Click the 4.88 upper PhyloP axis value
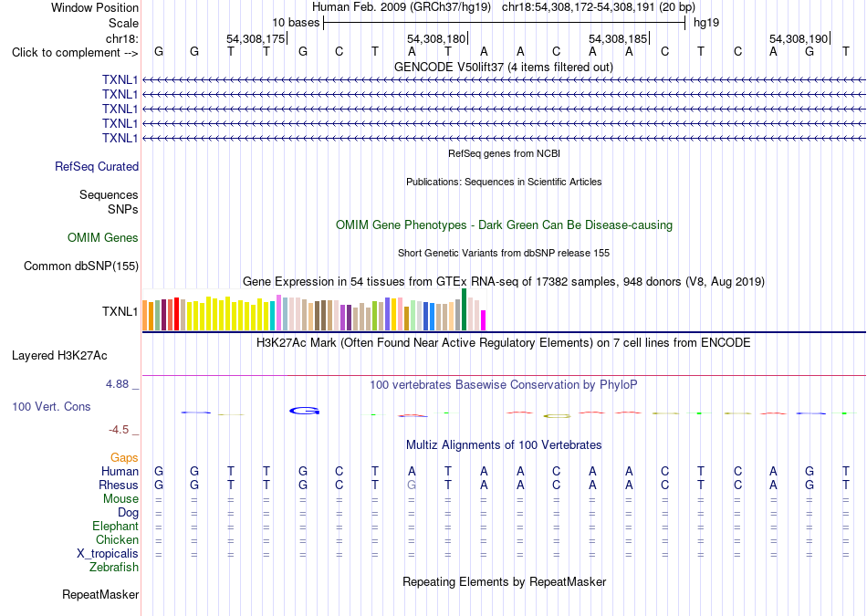Screen dimensions: 867x616 pyautogui.click(x=118, y=384)
